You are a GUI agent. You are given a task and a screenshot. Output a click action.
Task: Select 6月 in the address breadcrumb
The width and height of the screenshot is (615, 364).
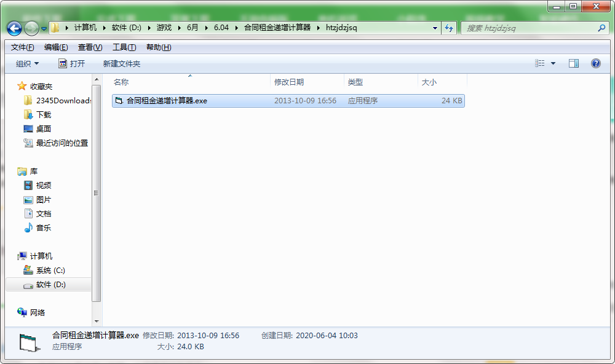(x=192, y=28)
